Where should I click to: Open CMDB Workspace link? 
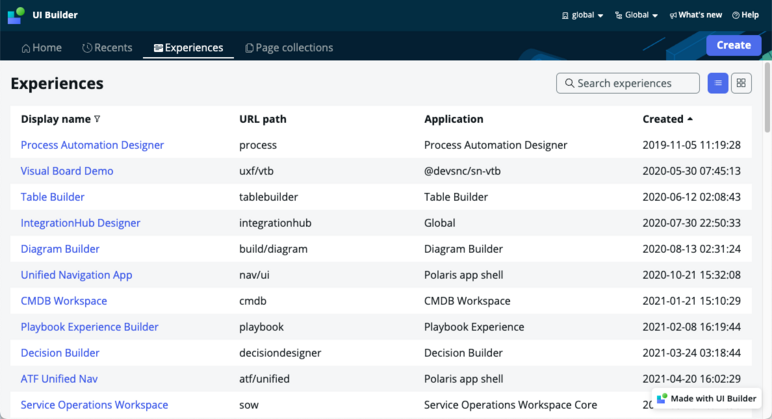(x=64, y=301)
